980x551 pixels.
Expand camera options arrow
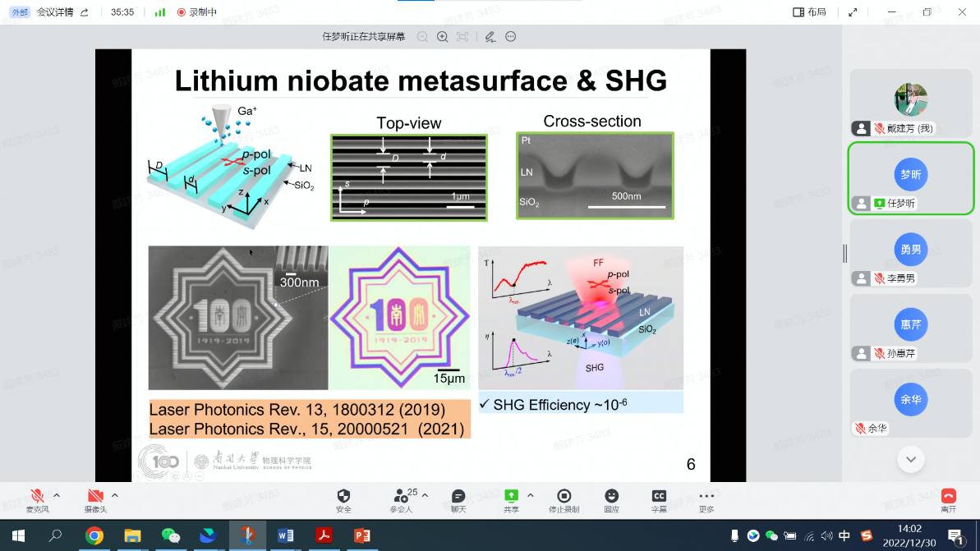(115, 495)
